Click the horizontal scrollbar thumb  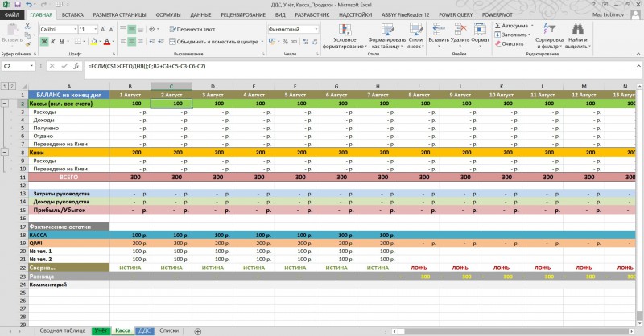click(402, 331)
